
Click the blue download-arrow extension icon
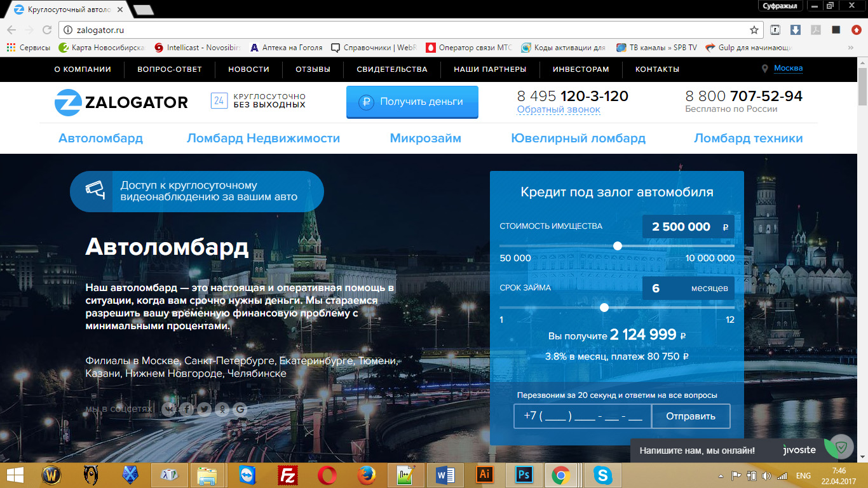[x=796, y=30]
